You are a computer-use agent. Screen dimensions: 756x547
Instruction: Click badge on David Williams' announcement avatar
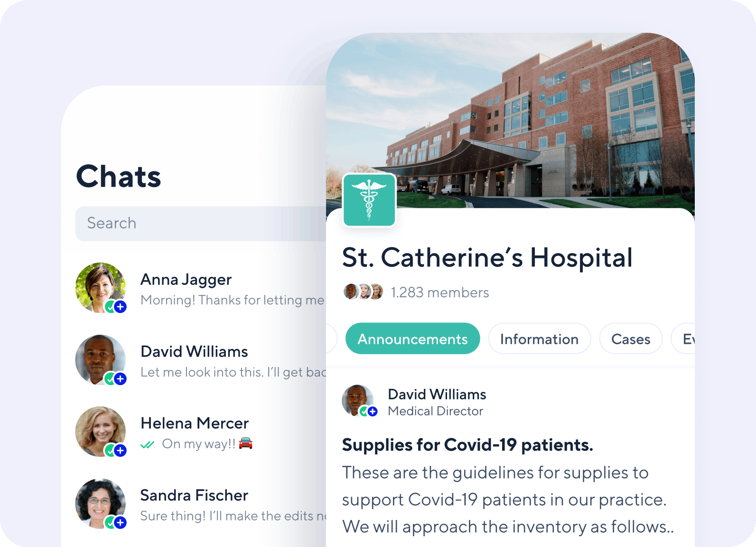pos(368,412)
